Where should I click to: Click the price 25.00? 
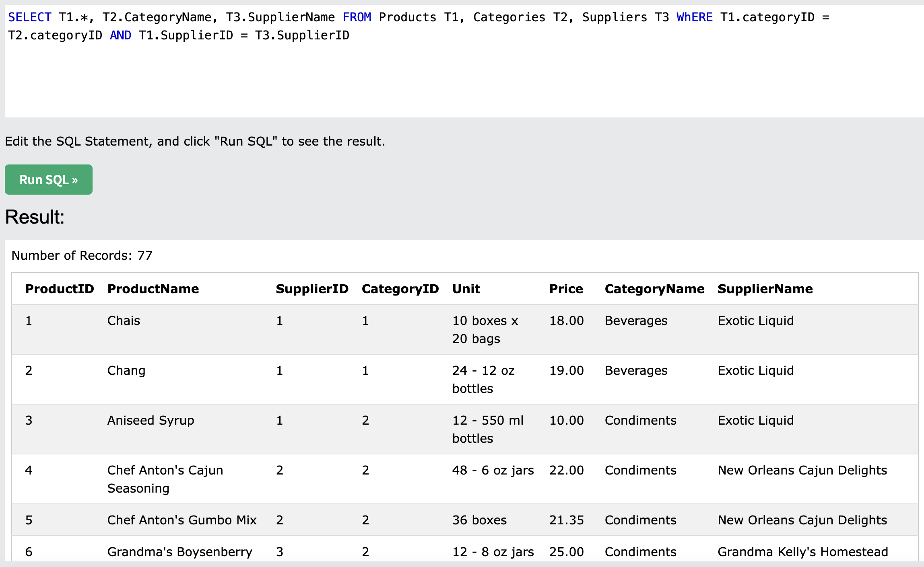coord(566,552)
